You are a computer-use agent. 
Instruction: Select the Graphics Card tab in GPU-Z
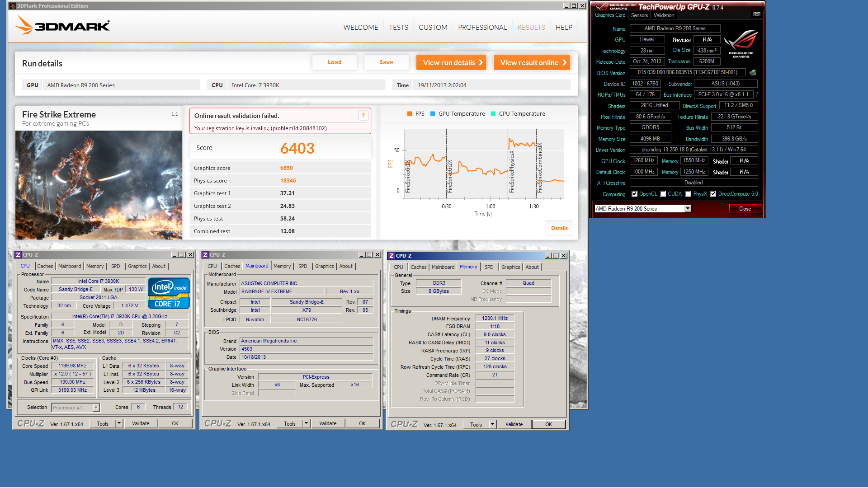[x=610, y=15]
